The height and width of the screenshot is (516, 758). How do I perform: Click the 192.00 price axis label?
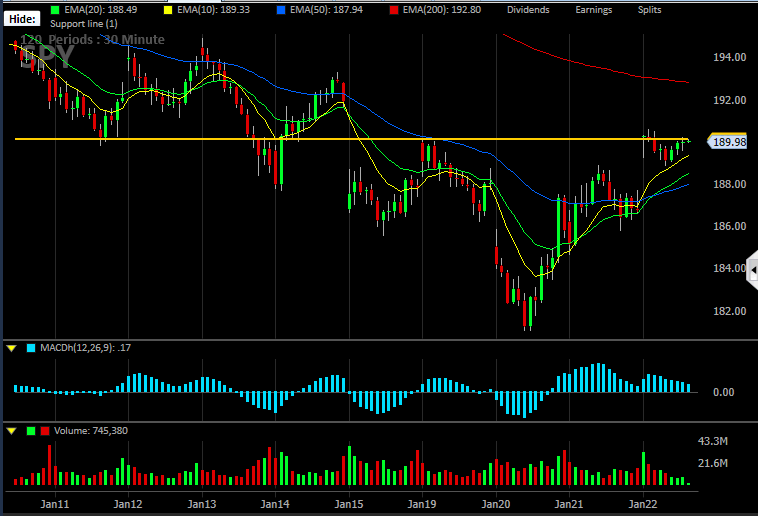729,100
